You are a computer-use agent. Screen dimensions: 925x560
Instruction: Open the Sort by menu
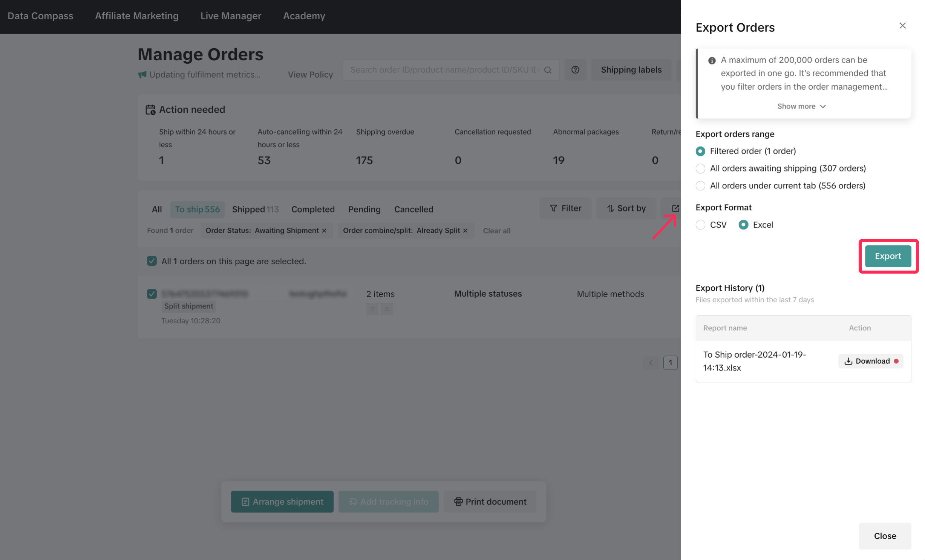[x=626, y=208]
